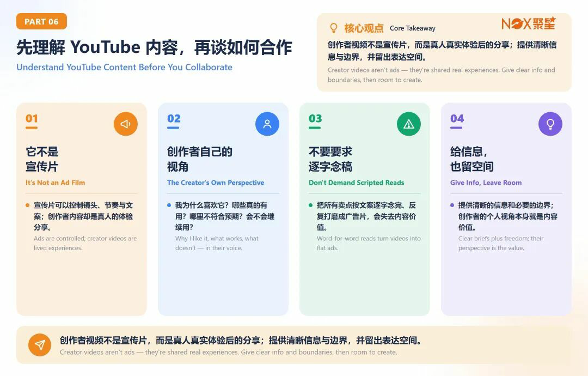Viewport: 588px width, 376px height.
Task: Click the blue person icon in card 02
Action: point(267,124)
